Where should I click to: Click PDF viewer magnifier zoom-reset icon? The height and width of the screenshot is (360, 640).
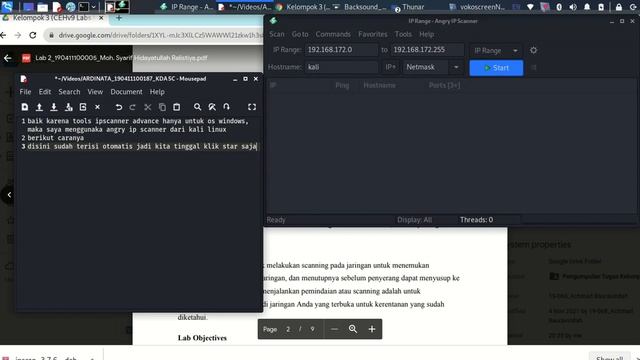[353, 329]
